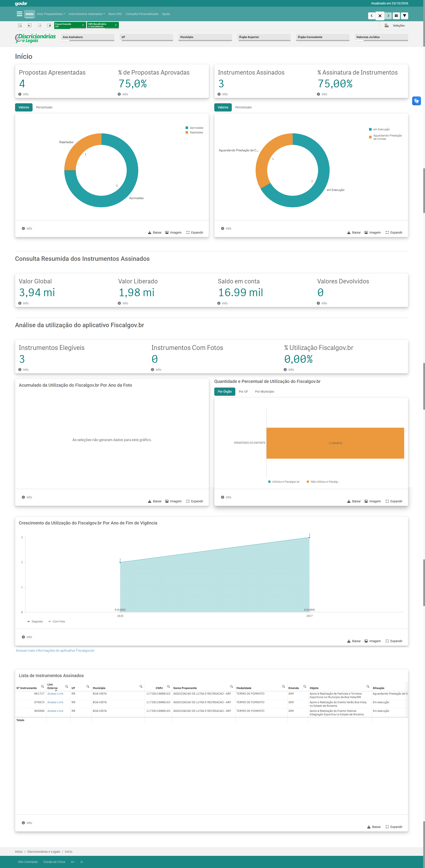Open the VLibras accessibility widget
425x868 pixels.
(416, 101)
